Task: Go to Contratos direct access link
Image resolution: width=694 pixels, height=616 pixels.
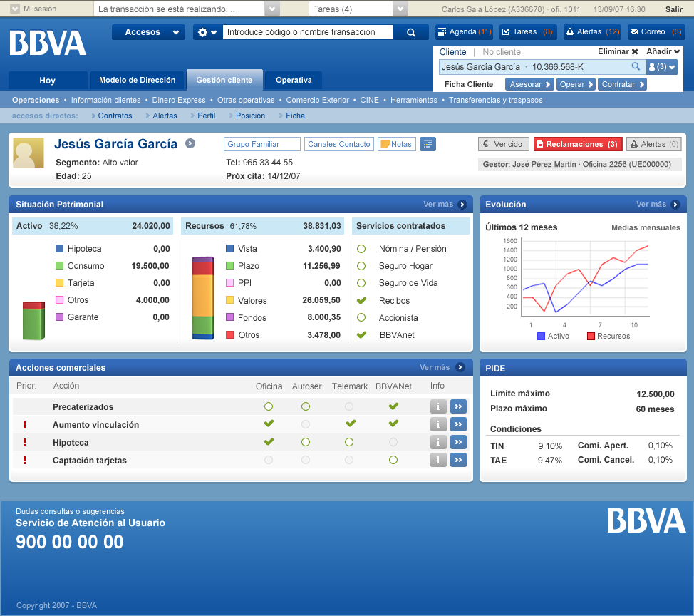Action: click(x=115, y=115)
